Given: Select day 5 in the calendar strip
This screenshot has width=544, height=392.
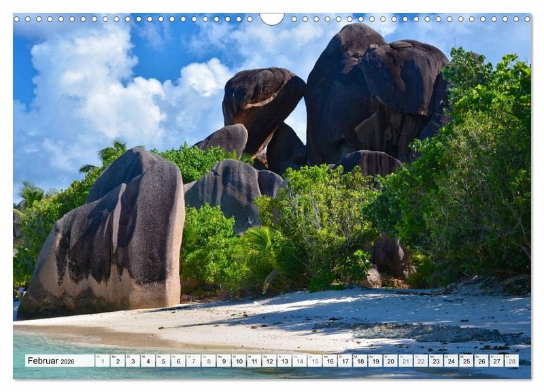Looking at the screenshot, I should pyautogui.click(x=163, y=361).
